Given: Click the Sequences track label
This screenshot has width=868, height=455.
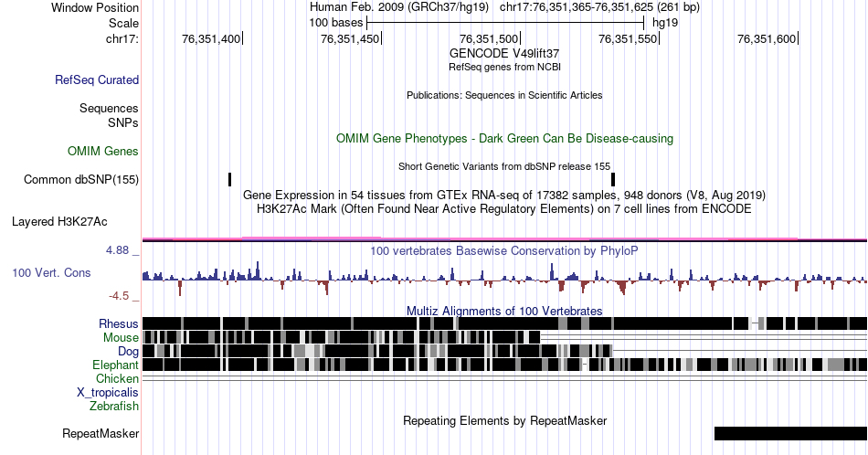Looking at the screenshot, I should click(x=109, y=108).
